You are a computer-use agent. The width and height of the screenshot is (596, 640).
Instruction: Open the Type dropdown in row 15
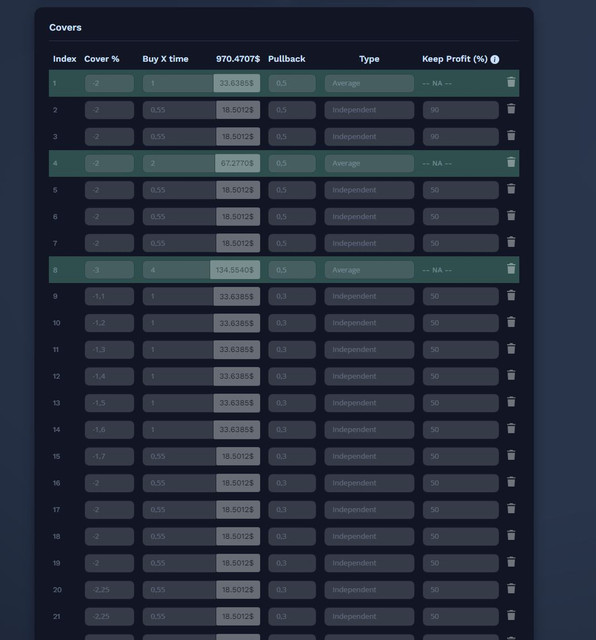[x=369, y=456]
